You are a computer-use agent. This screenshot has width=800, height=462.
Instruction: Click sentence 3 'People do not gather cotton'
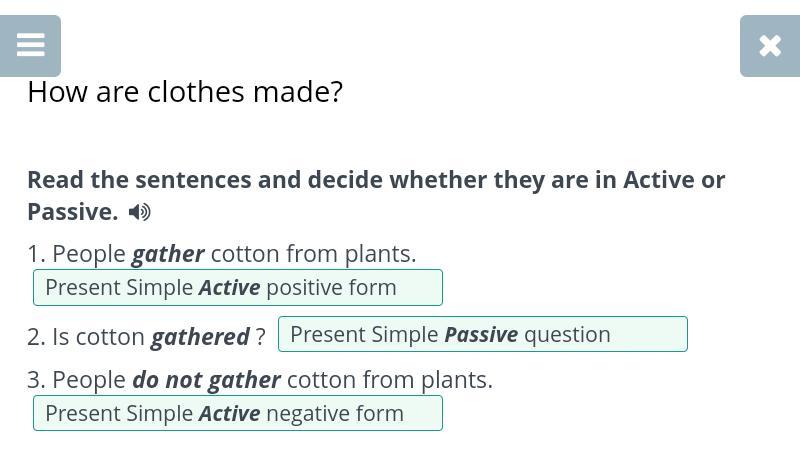(259, 380)
